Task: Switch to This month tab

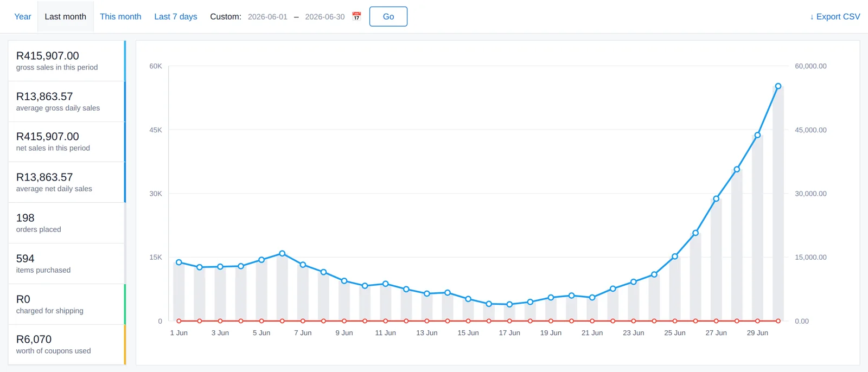Action: 120,16
